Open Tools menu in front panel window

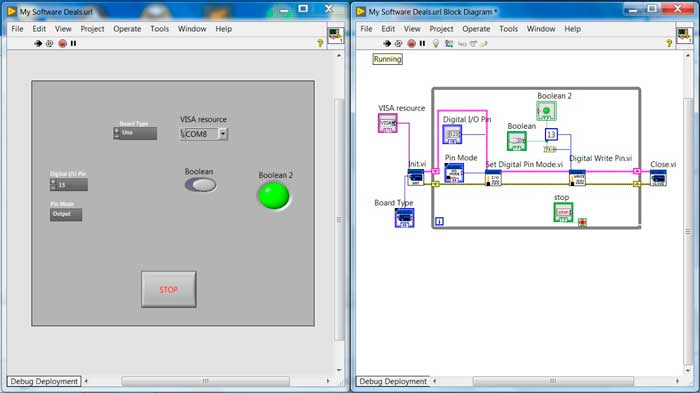(x=159, y=29)
